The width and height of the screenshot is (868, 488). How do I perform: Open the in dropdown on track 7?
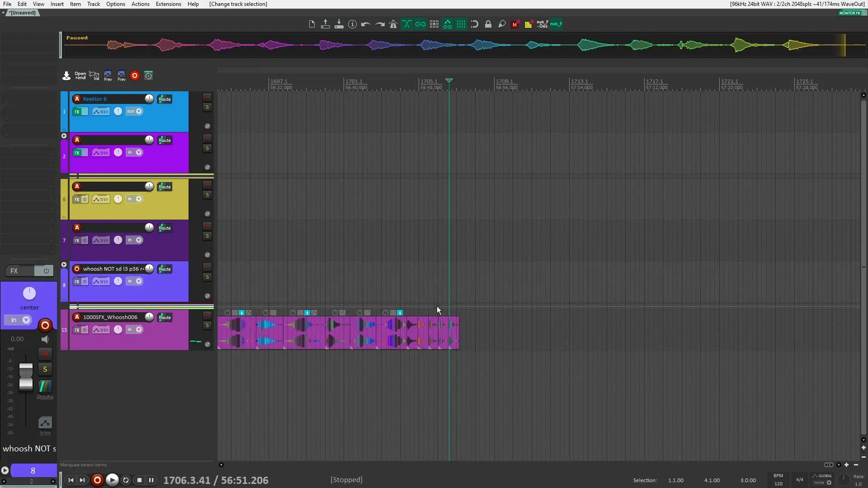[134, 240]
